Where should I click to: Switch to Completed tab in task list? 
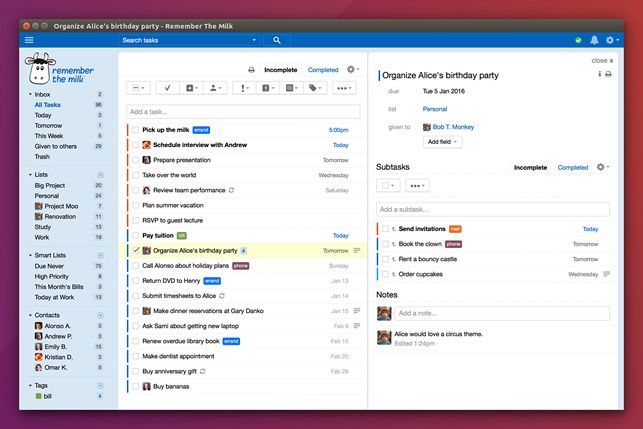tap(322, 70)
